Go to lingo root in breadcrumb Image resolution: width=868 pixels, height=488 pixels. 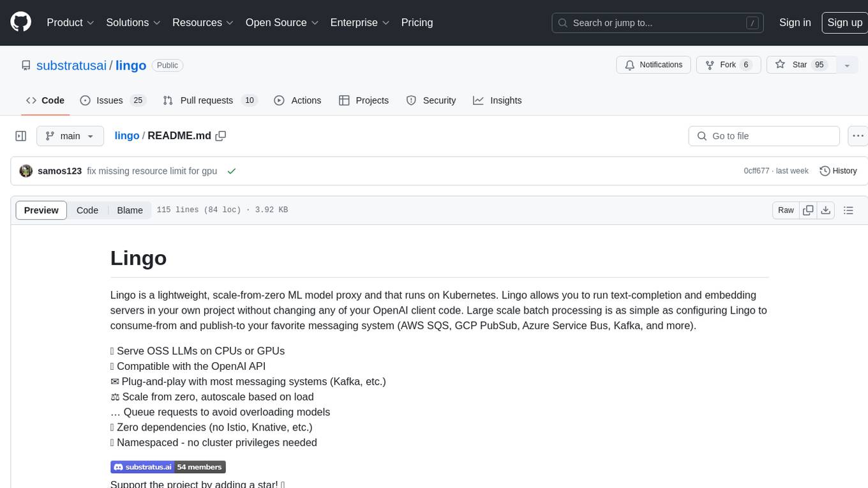pyautogui.click(x=127, y=135)
